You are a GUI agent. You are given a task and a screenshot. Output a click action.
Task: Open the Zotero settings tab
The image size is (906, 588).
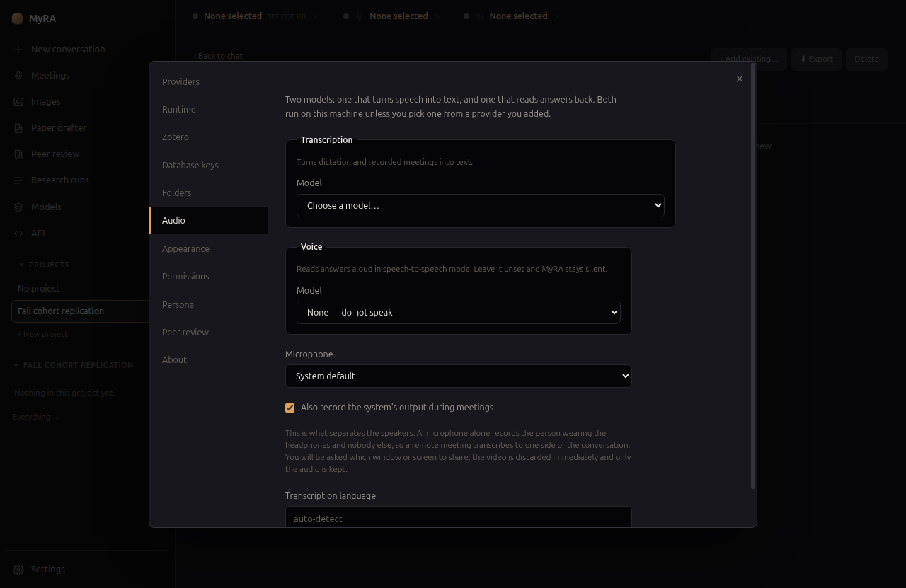click(208, 137)
